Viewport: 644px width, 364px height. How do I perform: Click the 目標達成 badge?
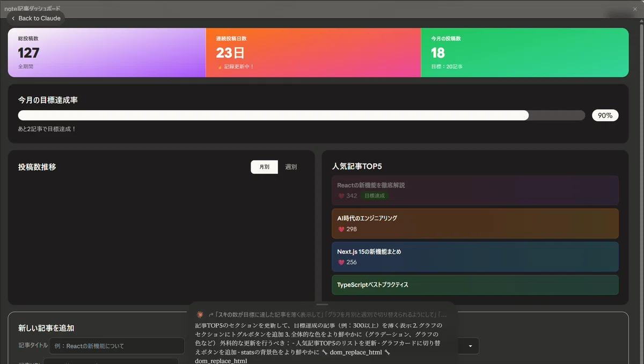[x=375, y=196]
